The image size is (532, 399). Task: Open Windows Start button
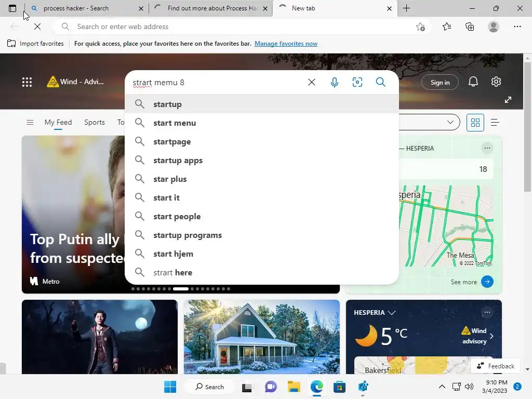pyautogui.click(x=170, y=387)
